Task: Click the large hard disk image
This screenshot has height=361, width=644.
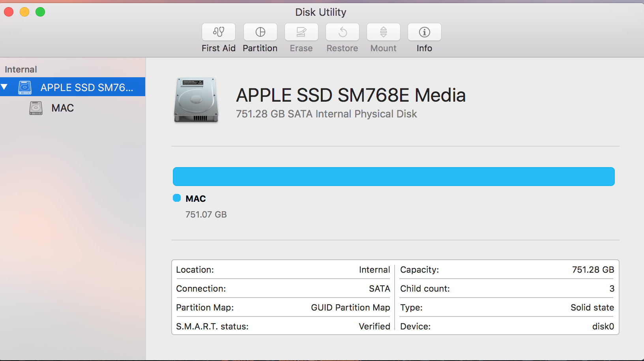Action: [x=196, y=100]
